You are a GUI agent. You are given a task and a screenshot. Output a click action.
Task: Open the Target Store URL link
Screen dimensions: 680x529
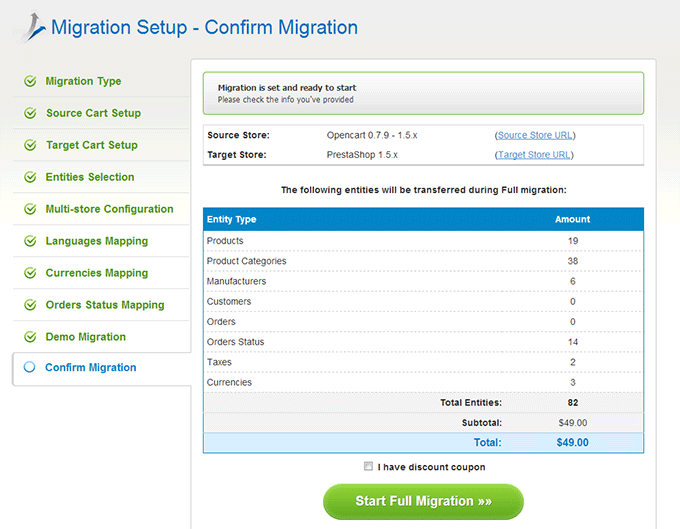click(534, 155)
